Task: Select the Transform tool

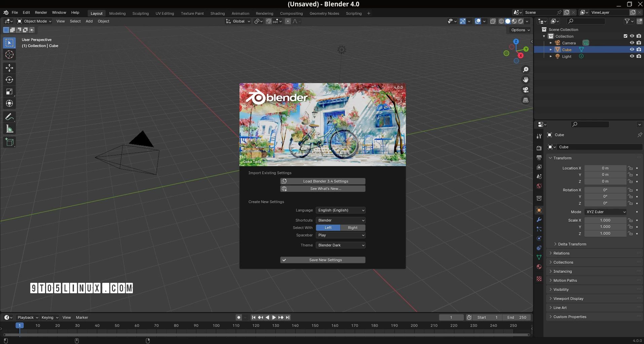Action: click(9, 103)
